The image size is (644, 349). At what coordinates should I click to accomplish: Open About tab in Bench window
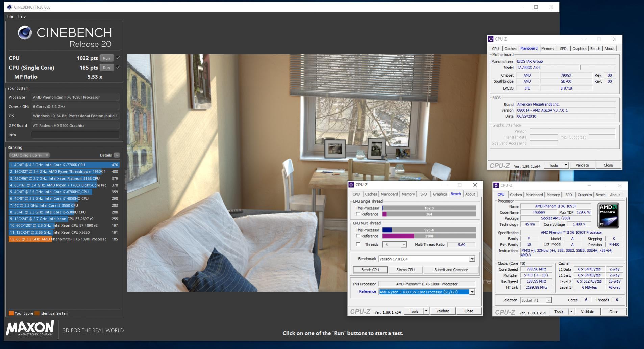click(x=470, y=194)
